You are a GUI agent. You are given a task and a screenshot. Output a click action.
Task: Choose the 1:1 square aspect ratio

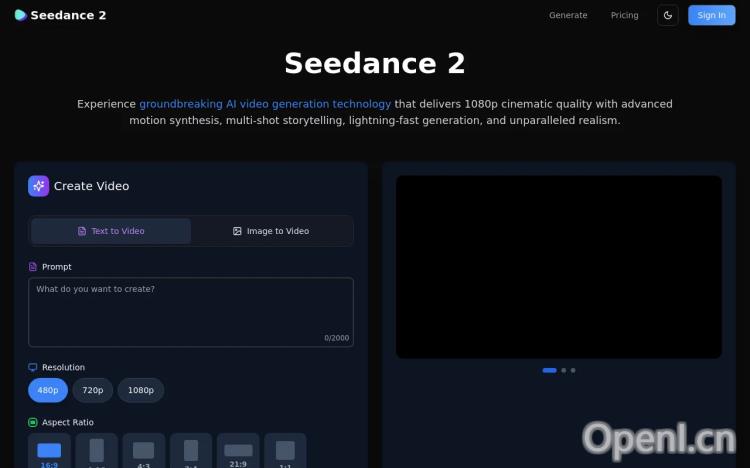(285, 451)
